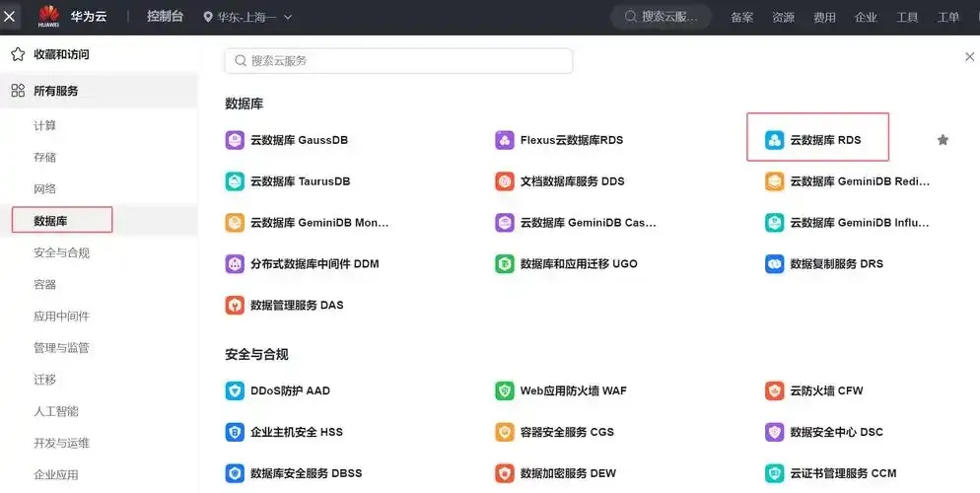Open 云数据库 GeminiDB Redis icon
The height and width of the screenshot is (493, 980).
pyautogui.click(x=774, y=181)
